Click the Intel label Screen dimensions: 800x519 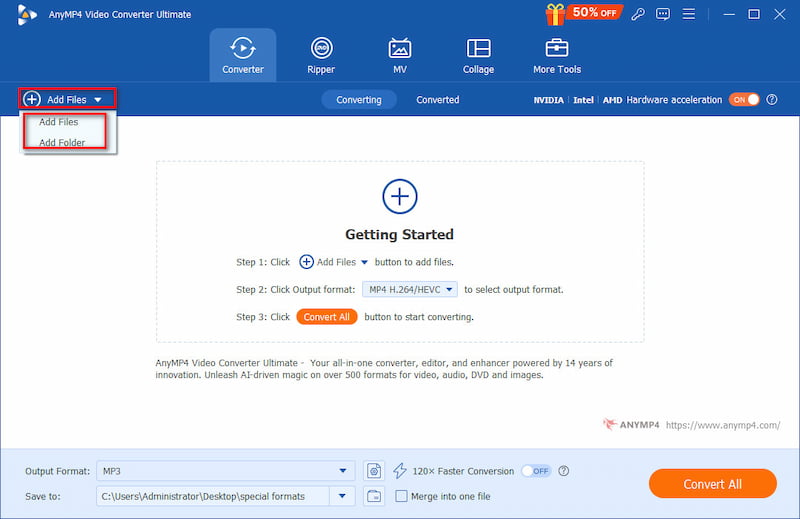click(x=583, y=100)
